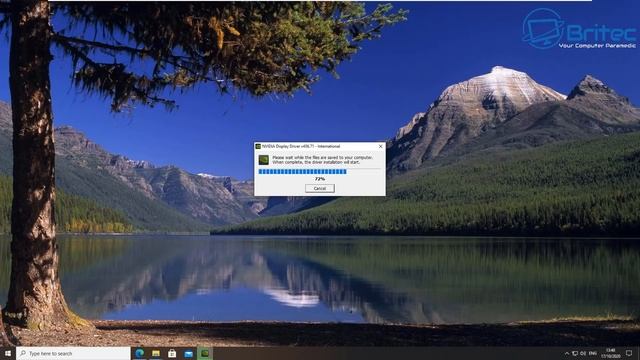
Task: Click 'Please wait while the files are saved' text
Action: (322, 158)
